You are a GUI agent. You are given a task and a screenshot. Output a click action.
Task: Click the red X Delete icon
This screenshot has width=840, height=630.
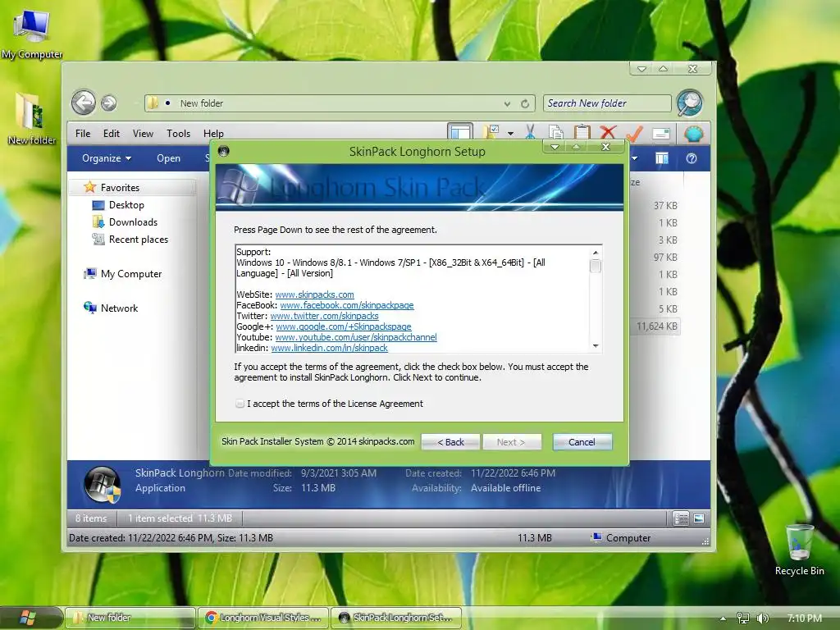(x=608, y=132)
